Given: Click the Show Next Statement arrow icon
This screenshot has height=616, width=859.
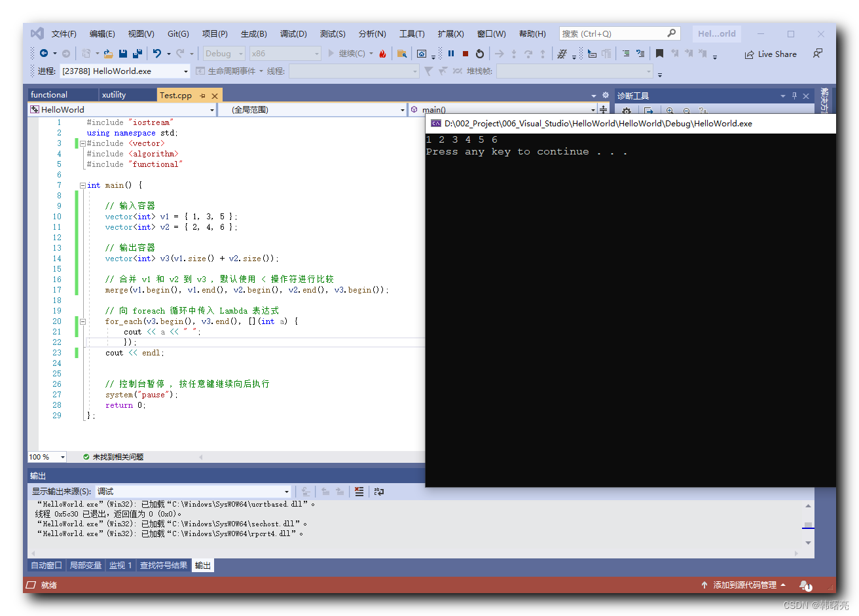Looking at the screenshot, I should coord(500,54).
